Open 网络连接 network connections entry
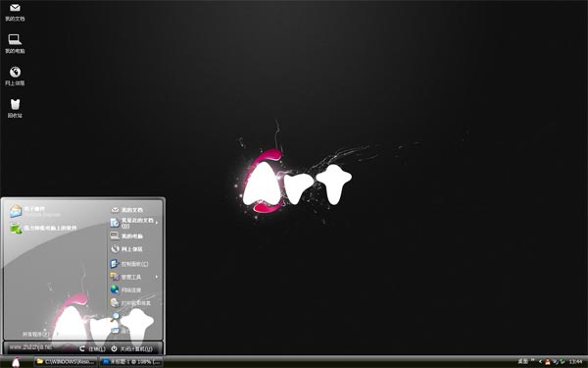588x368 pixels. (126, 289)
